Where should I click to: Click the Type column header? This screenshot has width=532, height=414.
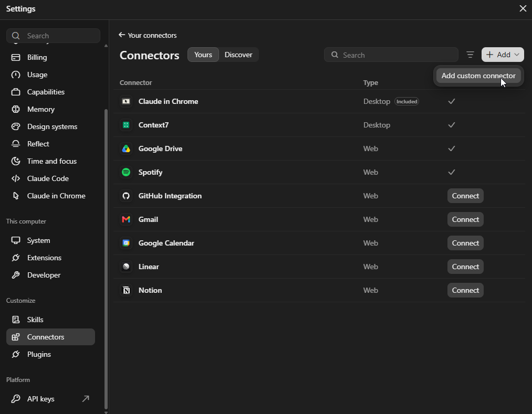click(x=370, y=83)
